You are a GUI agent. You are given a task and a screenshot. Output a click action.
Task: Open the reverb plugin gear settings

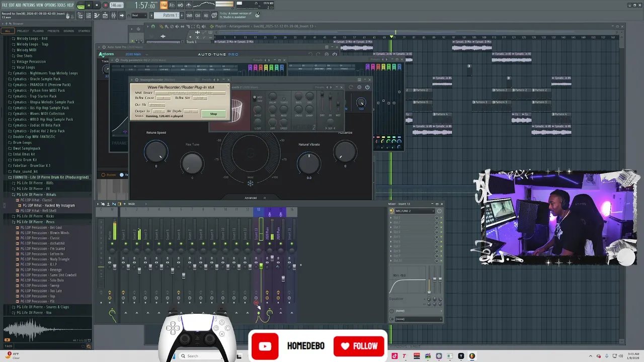(359, 87)
